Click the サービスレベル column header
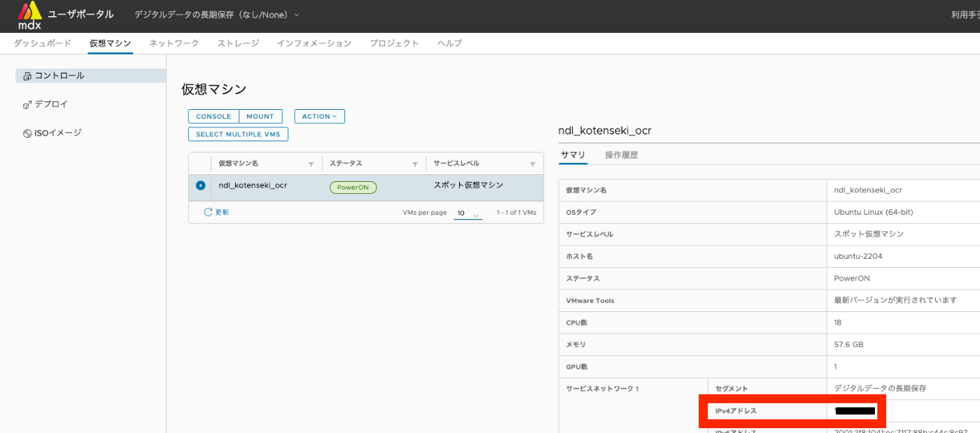Image resolution: width=980 pixels, height=433 pixels. click(x=456, y=164)
